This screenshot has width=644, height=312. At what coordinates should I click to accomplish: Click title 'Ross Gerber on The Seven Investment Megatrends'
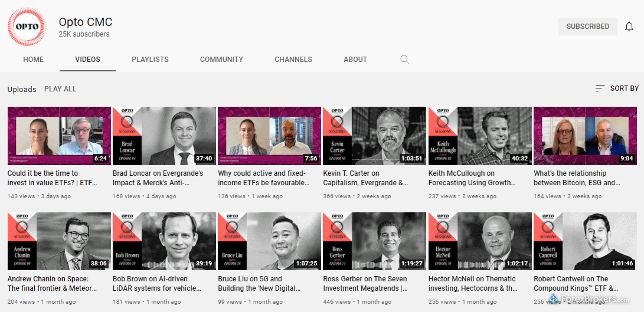click(x=365, y=284)
